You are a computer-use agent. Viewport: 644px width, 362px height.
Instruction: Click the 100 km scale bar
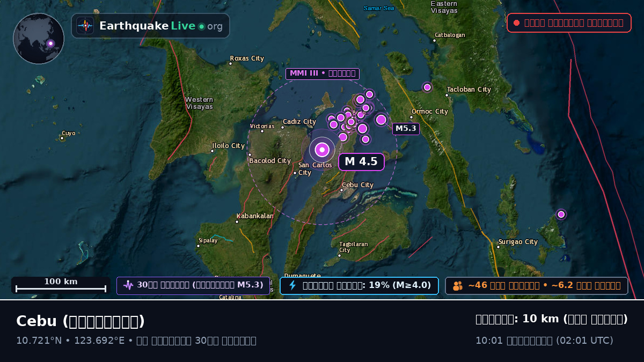(x=61, y=285)
